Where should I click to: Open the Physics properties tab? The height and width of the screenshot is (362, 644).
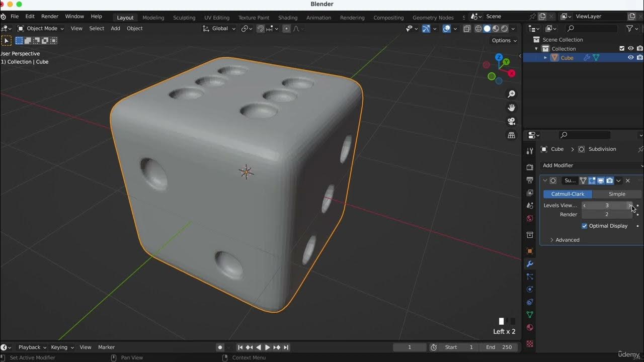pos(530,289)
